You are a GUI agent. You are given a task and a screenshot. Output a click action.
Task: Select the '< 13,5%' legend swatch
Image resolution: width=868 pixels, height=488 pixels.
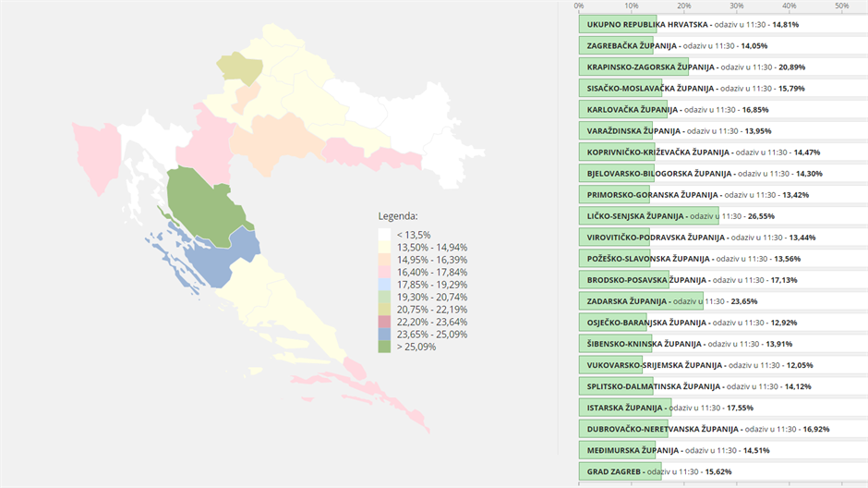[384, 235]
